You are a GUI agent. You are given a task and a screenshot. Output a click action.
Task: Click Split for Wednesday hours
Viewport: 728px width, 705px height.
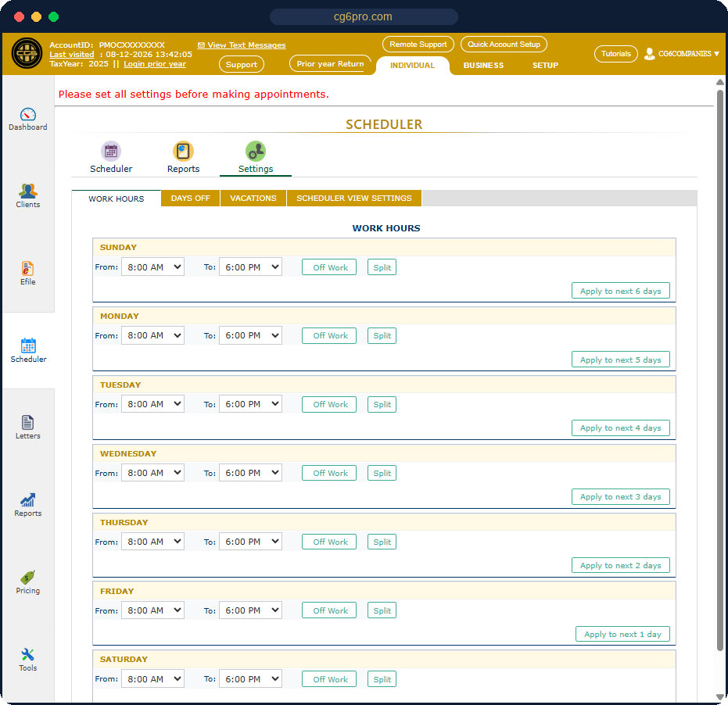point(382,473)
